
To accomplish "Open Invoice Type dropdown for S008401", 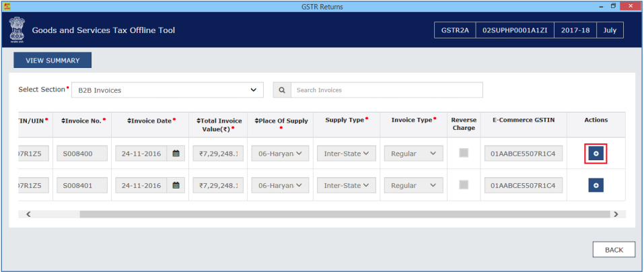I will point(414,185).
